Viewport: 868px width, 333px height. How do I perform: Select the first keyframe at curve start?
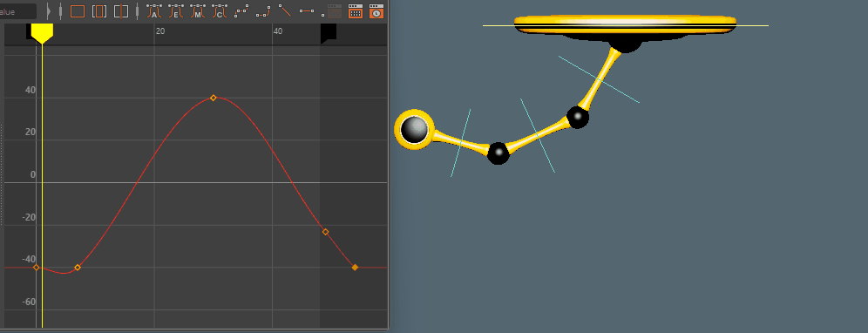(37, 268)
